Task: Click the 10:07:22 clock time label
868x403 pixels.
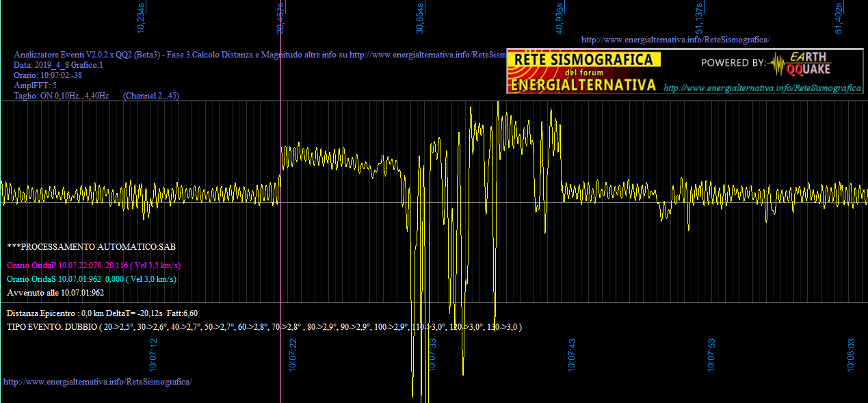Action: point(293,355)
